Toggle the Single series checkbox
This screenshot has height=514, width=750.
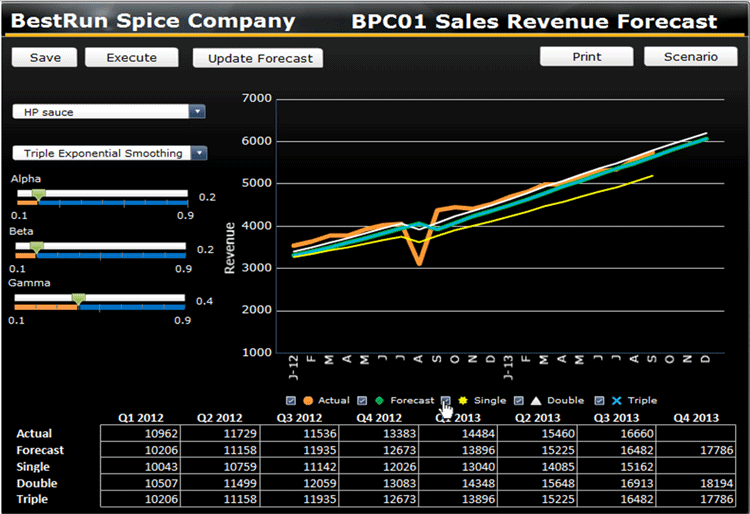pyautogui.click(x=446, y=401)
